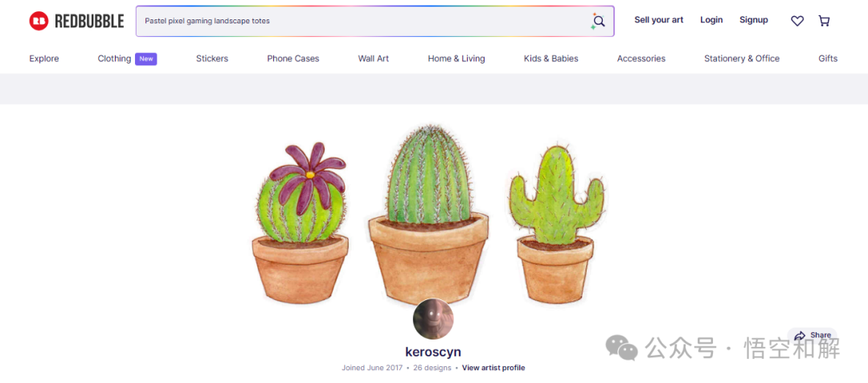Open the Clothing category
The height and width of the screenshot is (383, 868).
[x=114, y=59]
